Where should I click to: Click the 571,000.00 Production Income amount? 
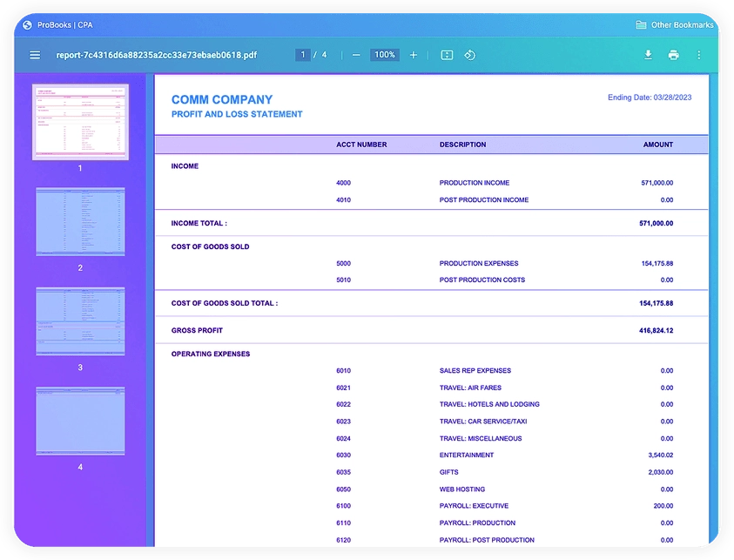657,183
